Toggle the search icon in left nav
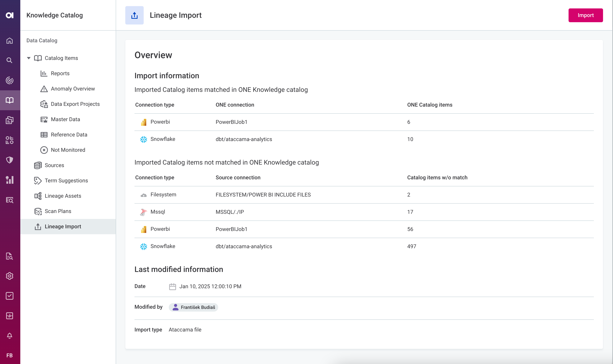This screenshot has height=364, width=613. (10, 60)
